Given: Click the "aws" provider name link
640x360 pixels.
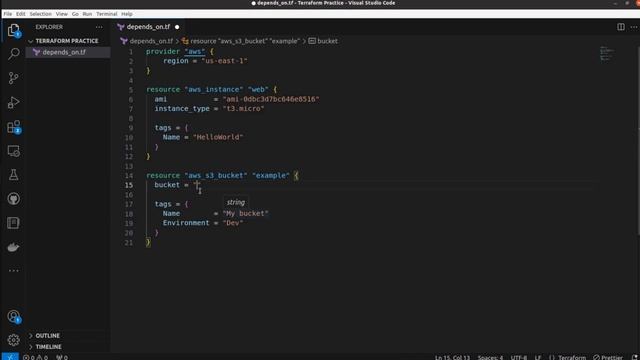Looking at the screenshot, I should (x=195, y=51).
